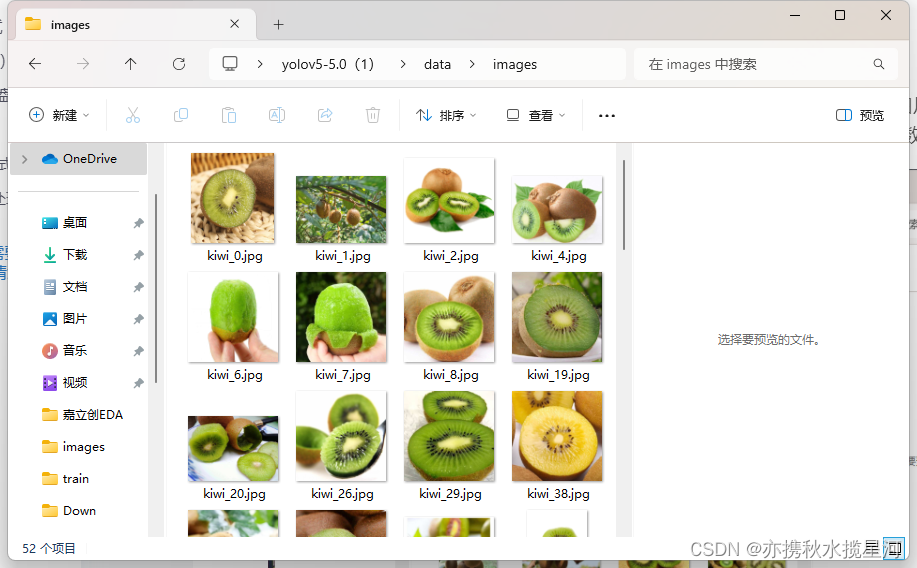Click the Rename icon in toolbar
917x568 pixels.
point(277,115)
